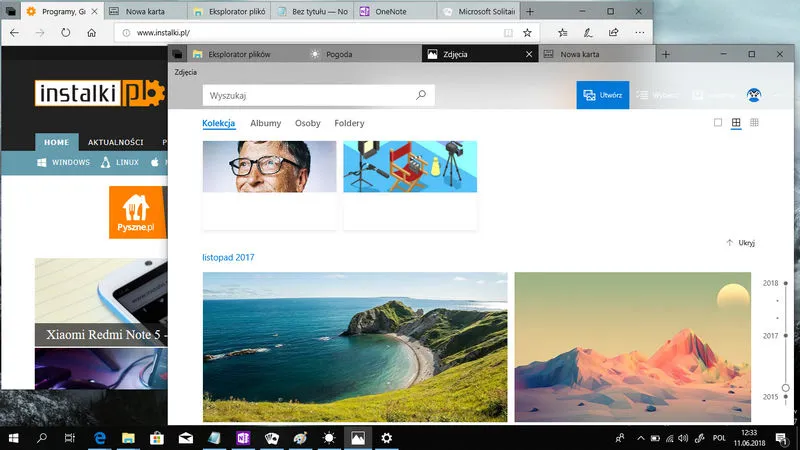Go back in the Edge browser
The height and width of the screenshot is (450, 800).
pos(14,33)
